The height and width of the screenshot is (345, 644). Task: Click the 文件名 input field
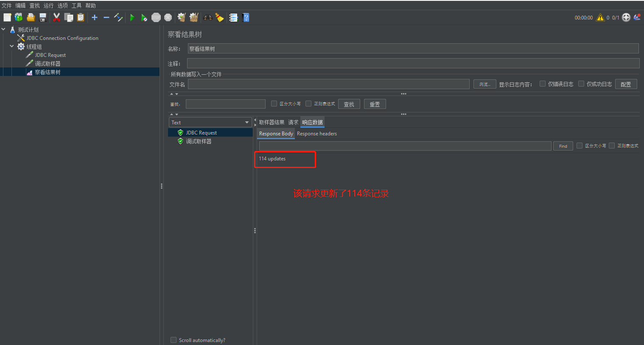point(329,84)
